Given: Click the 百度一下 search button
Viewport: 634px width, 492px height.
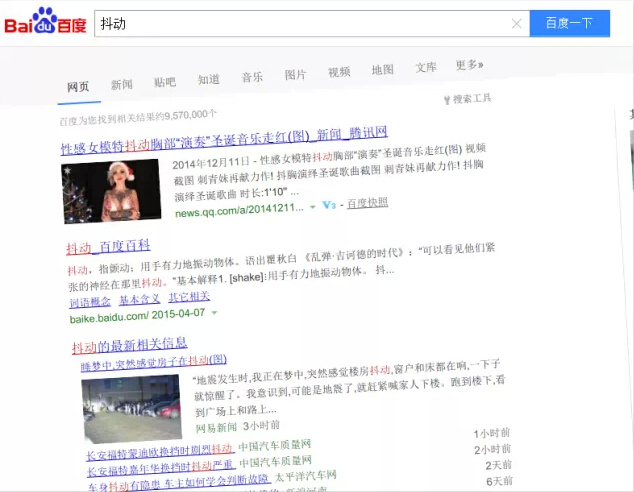Looking at the screenshot, I should [x=569, y=23].
